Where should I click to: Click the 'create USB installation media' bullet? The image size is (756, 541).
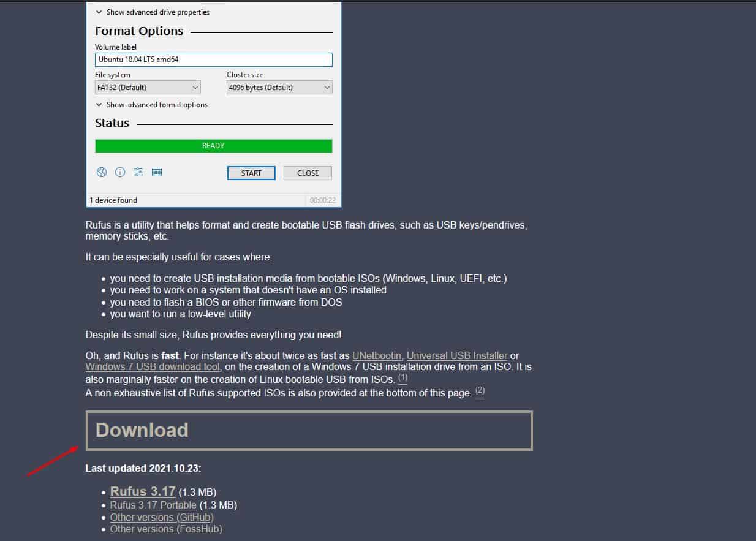coord(309,279)
